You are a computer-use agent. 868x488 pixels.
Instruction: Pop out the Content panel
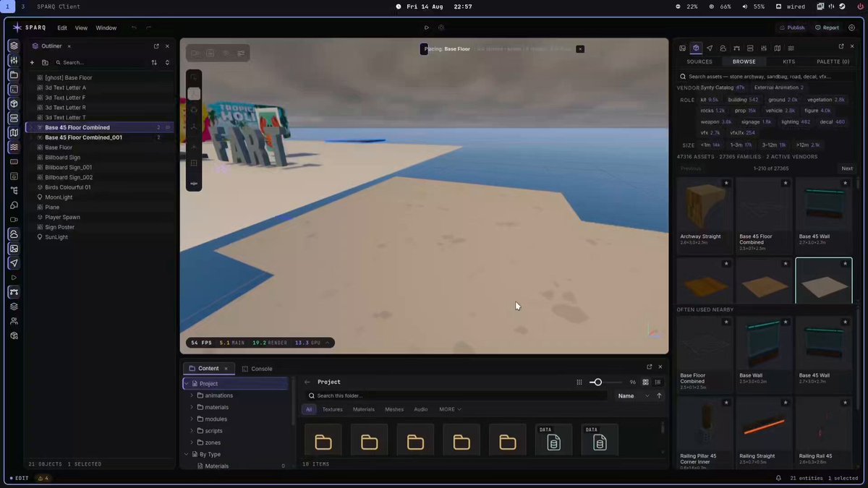650,367
